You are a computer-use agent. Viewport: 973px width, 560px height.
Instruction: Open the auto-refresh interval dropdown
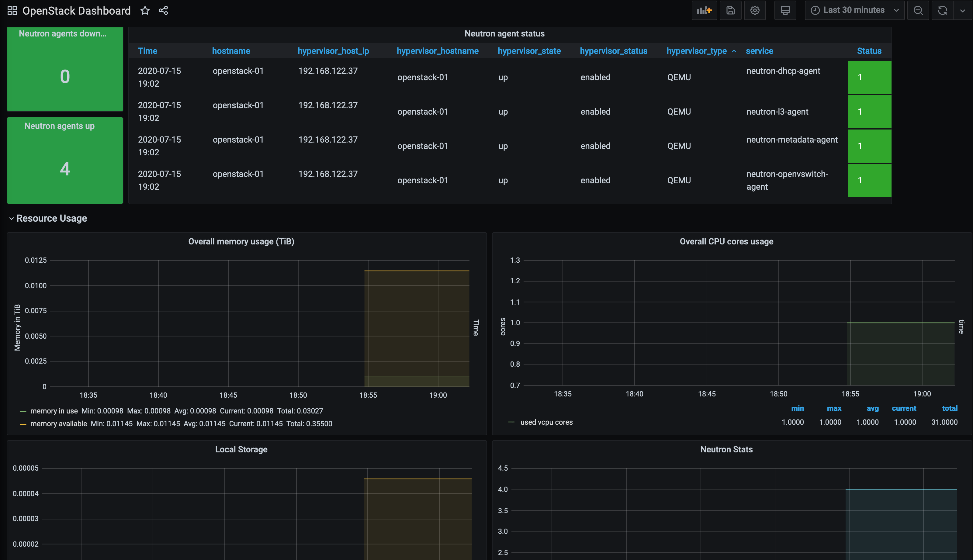click(963, 10)
